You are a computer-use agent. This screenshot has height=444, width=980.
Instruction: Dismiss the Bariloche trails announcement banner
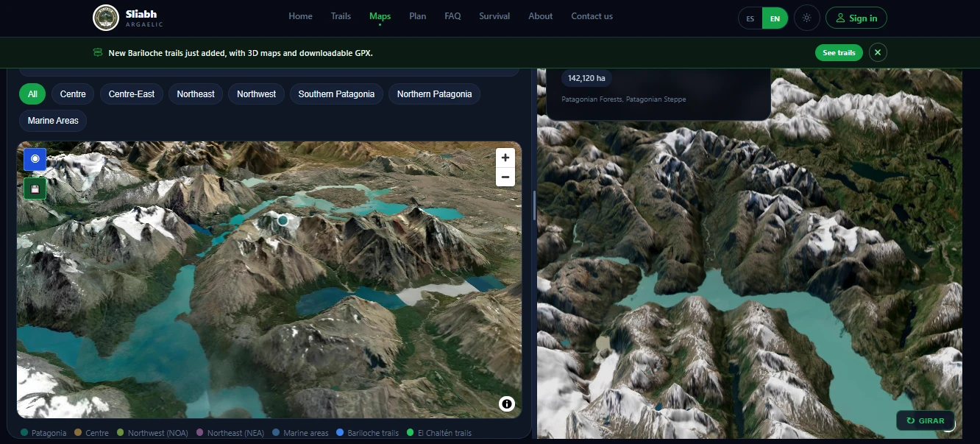878,53
